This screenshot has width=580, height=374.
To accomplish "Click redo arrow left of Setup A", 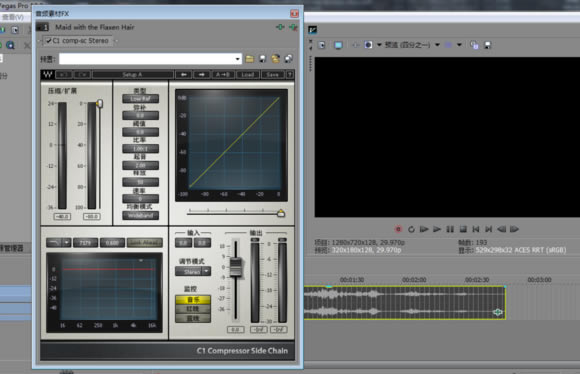I will (x=82, y=75).
